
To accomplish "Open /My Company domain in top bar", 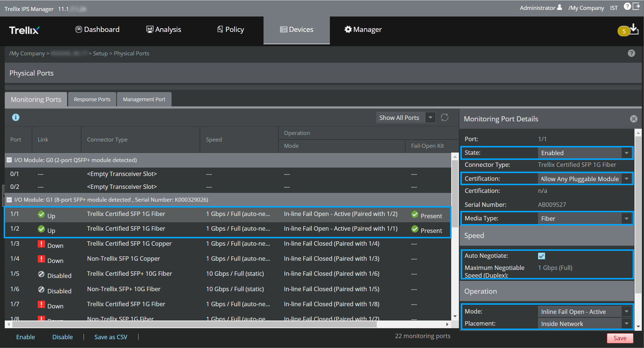I will click(586, 8).
